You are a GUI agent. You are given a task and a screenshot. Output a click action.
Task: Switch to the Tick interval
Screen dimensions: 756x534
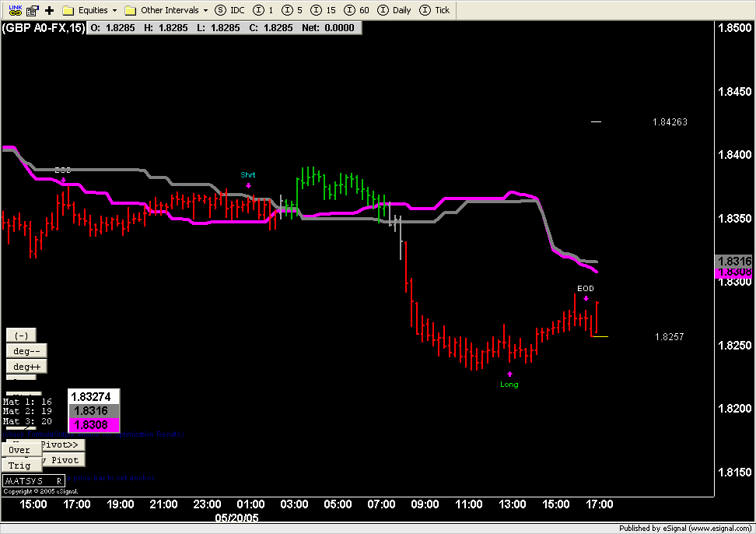[435, 10]
